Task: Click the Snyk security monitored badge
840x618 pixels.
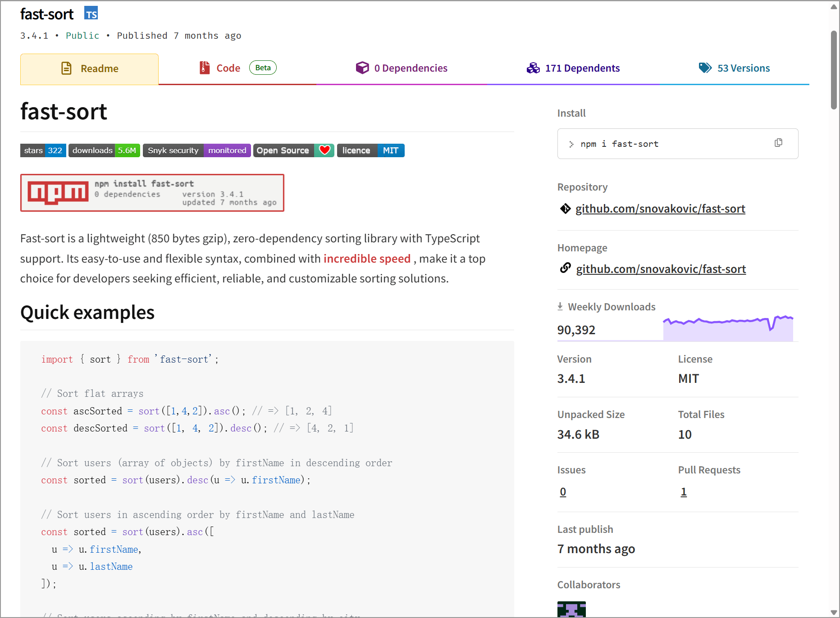Action: [x=197, y=150]
